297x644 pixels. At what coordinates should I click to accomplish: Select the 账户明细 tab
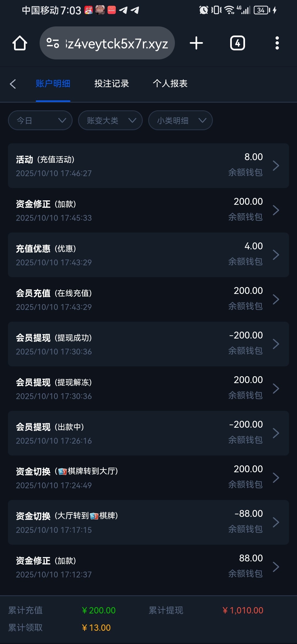coord(53,84)
